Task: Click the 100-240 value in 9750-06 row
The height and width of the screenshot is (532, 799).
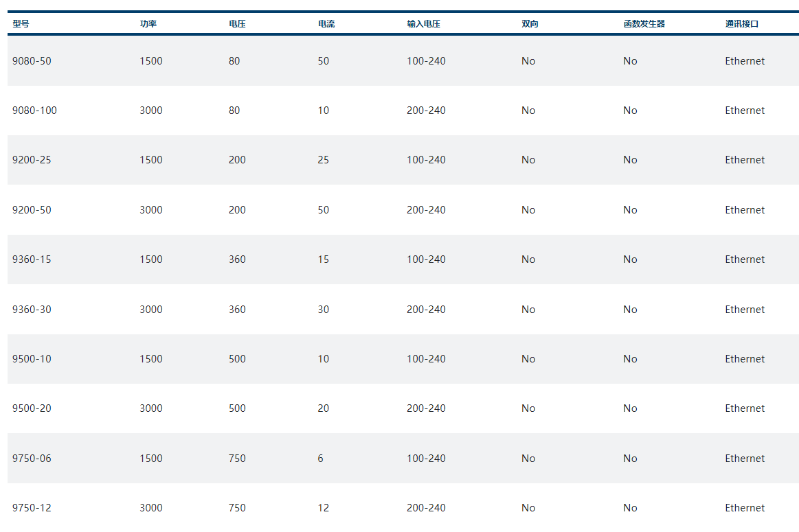Action: click(426, 459)
